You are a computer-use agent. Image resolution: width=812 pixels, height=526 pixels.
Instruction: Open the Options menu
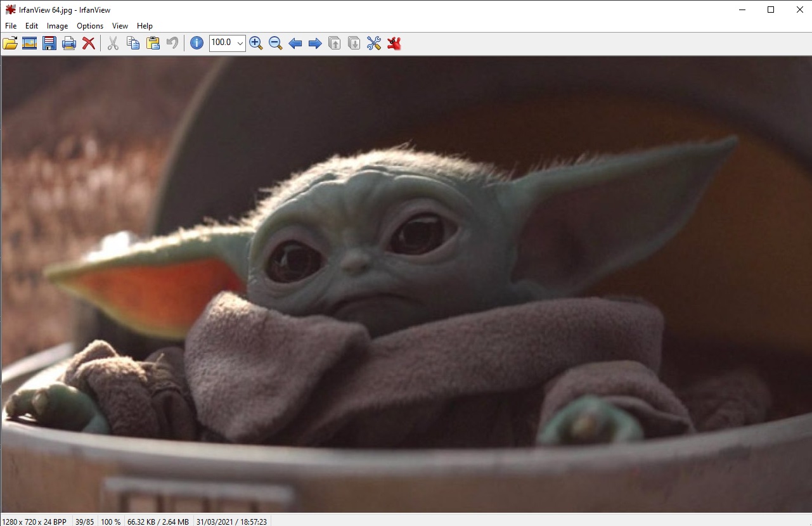click(90, 26)
